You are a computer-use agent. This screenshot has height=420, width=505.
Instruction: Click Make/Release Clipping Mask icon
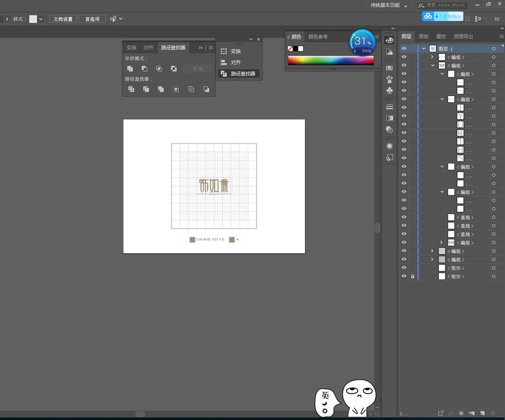coord(461,413)
